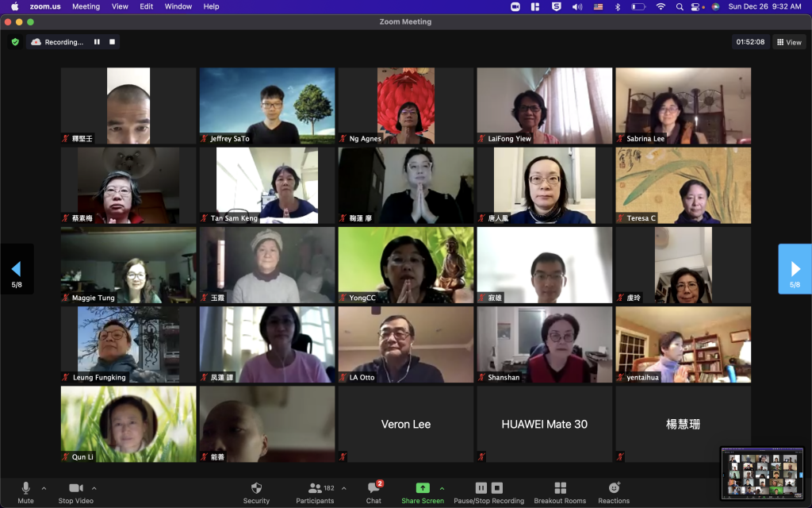Click the View button at top right
This screenshot has height=508, width=812.
click(x=789, y=42)
